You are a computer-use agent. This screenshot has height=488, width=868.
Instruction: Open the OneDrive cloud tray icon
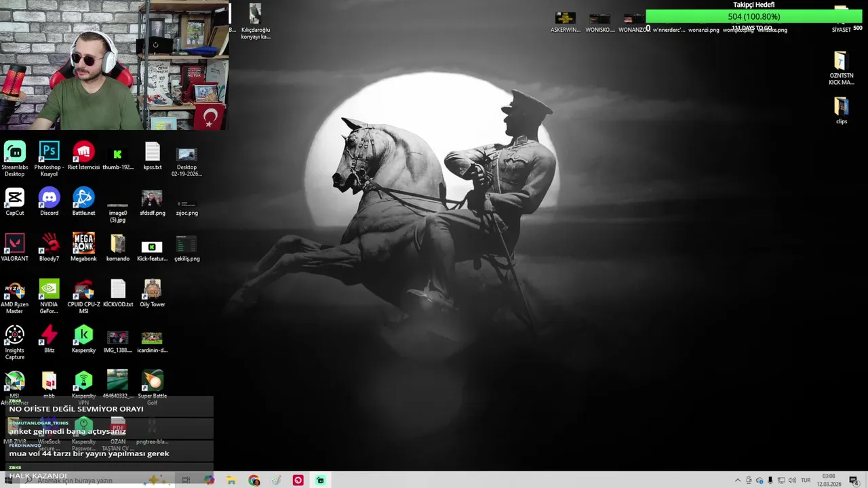click(x=759, y=480)
